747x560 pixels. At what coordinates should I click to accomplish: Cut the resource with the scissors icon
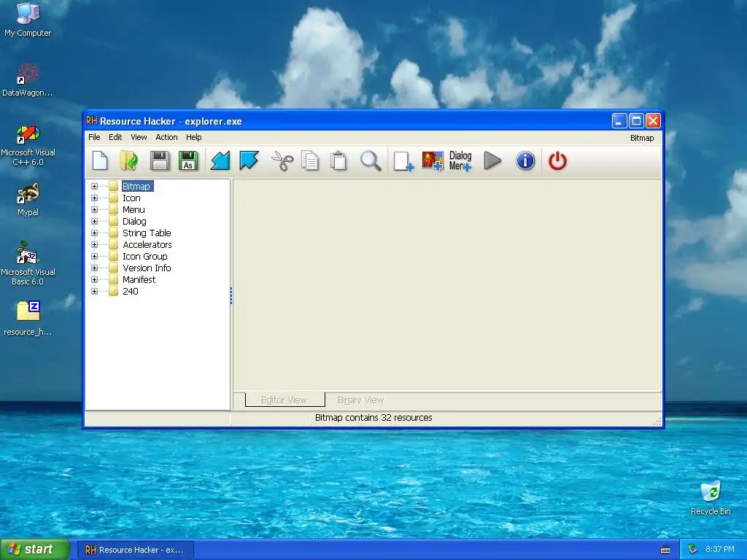point(282,160)
